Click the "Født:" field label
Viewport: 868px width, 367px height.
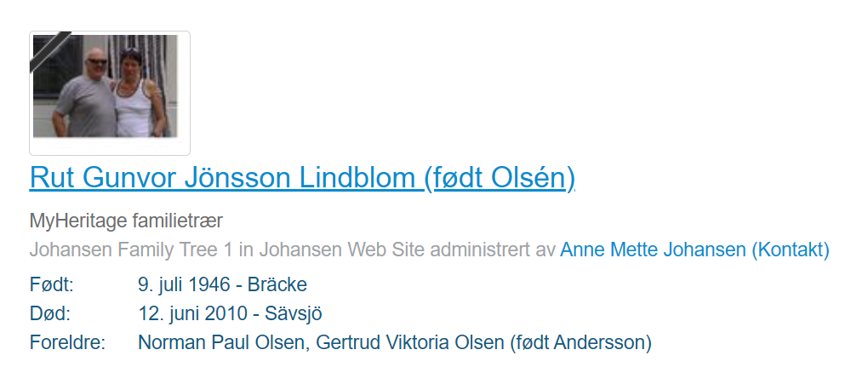pyautogui.click(x=51, y=284)
